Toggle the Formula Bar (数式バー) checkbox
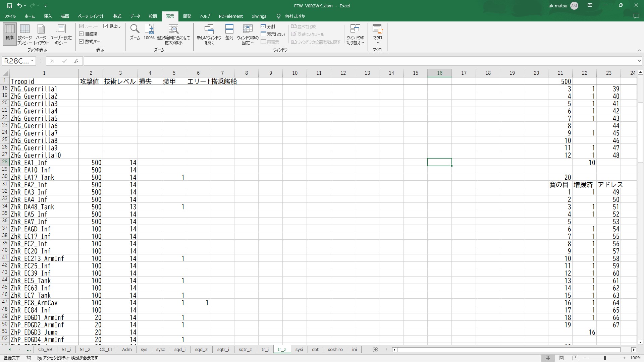The width and height of the screenshot is (644, 362). [x=82, y=42]
